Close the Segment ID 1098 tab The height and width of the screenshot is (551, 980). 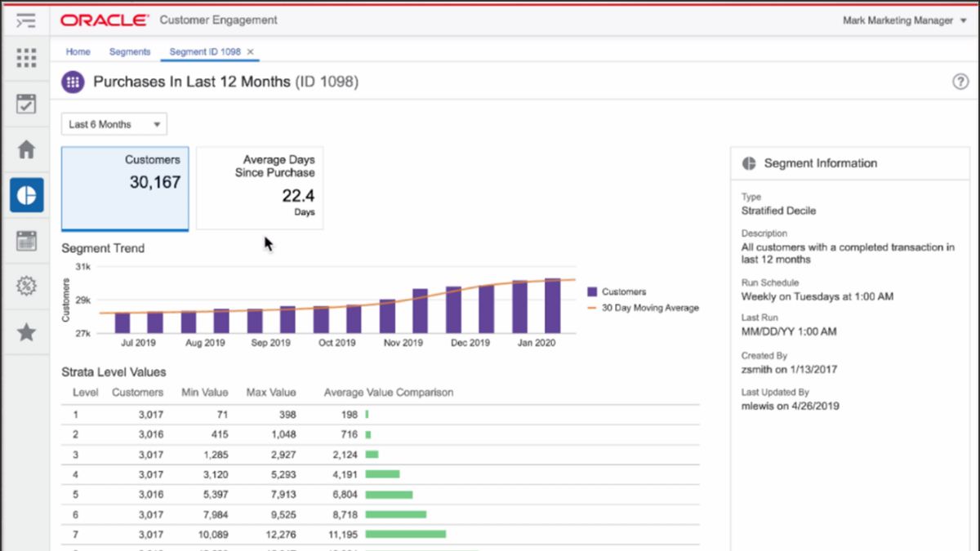click(251, 51)
